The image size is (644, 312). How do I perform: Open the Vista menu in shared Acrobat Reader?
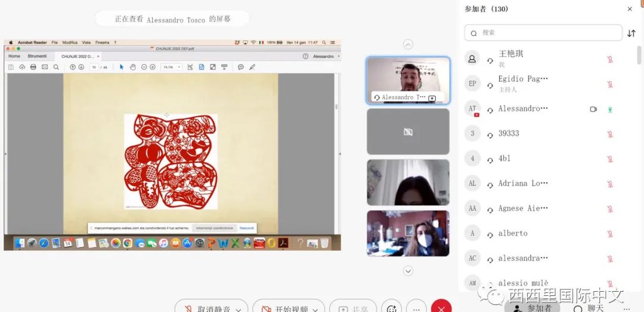pyautogui.click(x=86, y=42)
